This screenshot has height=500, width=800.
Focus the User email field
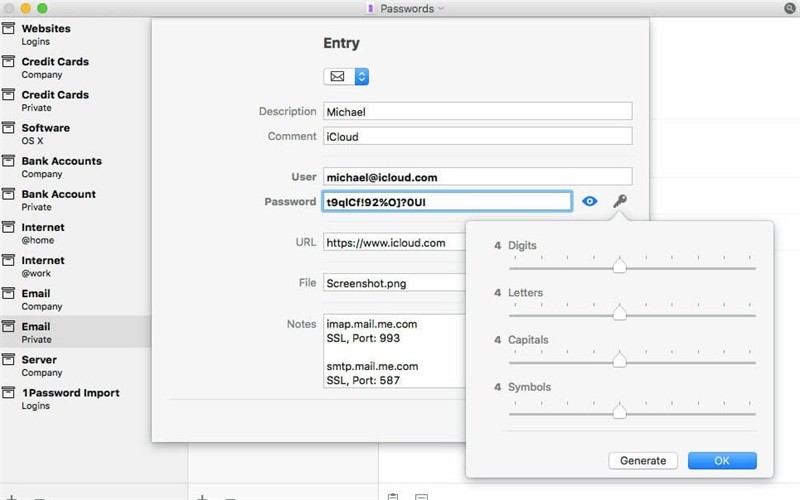pyautogui.click(x=478, y=177)
